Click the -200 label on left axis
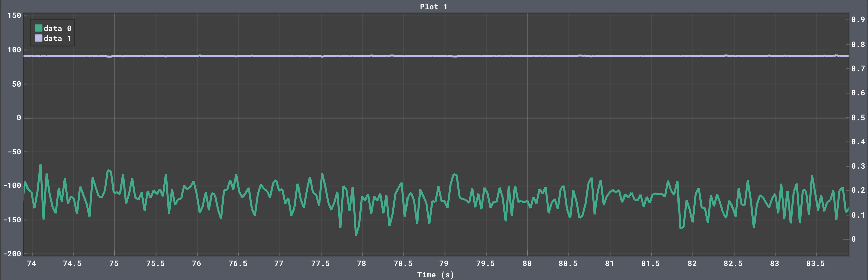868x280 pixels. pyautogui.click(x=12, y=254)
